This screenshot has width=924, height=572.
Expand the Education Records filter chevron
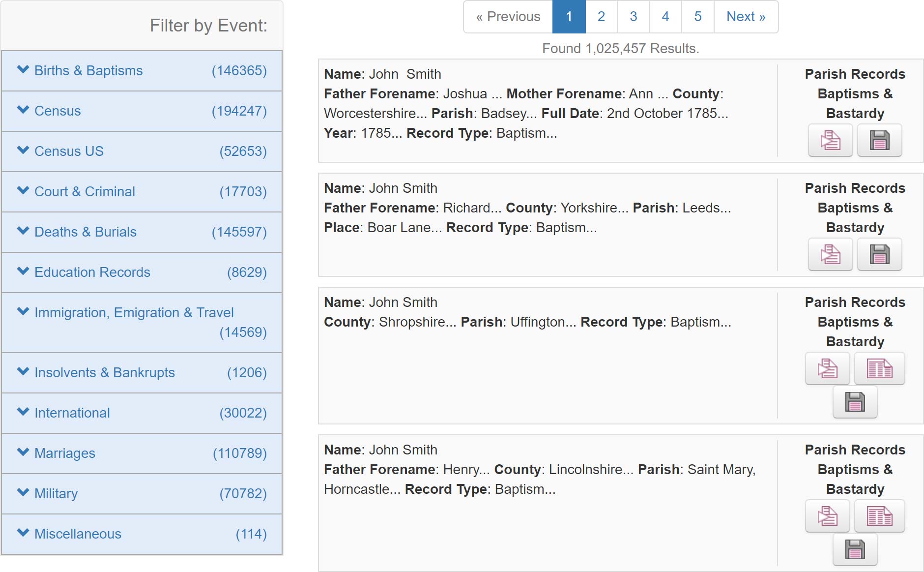(x=23, y=271)
